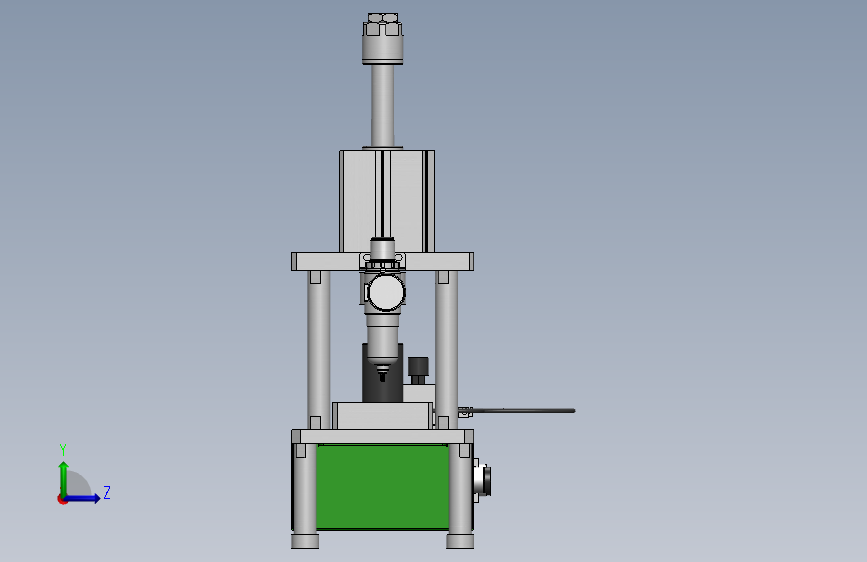The height and width of the screenshot is (562, 867).
Task: Select the left foot of the base frame
Action: pos(305,541)
